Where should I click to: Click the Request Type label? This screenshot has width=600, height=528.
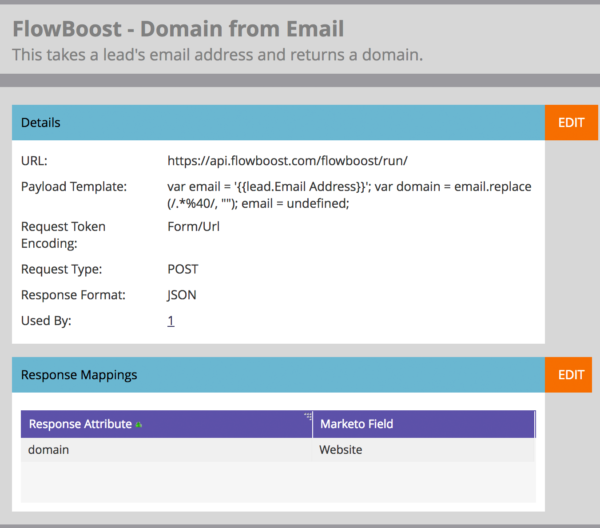[62, 269]
